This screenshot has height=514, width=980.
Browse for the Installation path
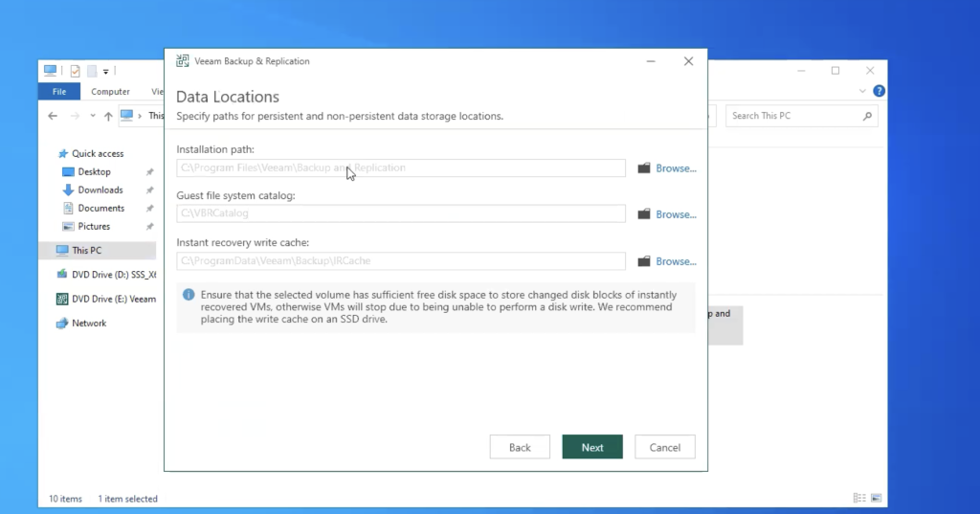tap(676, 168)
